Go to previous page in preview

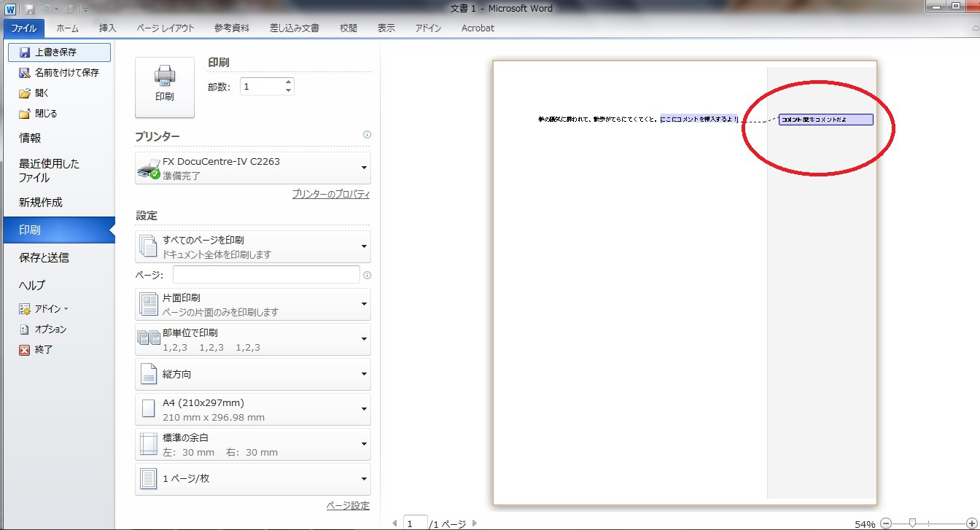[395, 523]
